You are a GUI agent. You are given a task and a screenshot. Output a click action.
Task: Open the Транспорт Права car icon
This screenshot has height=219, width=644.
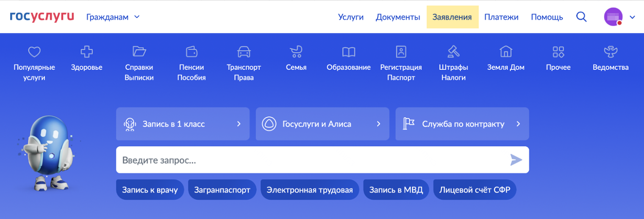click(244, 52)
